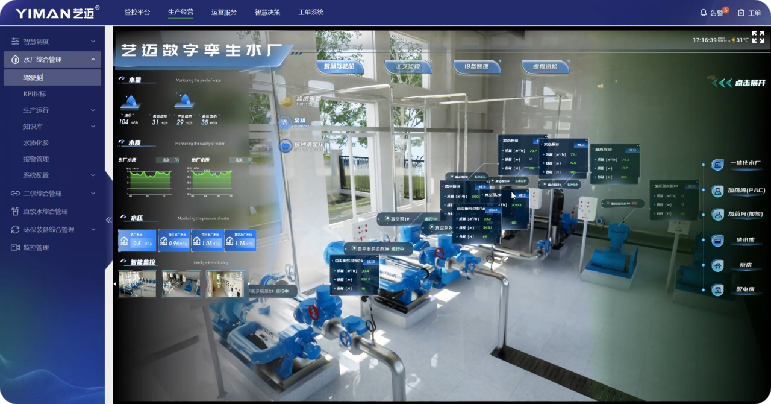Select the 加药间(次氯) scene icon
The height and width of the screenshot is (404, 771).
coord(717,215)
